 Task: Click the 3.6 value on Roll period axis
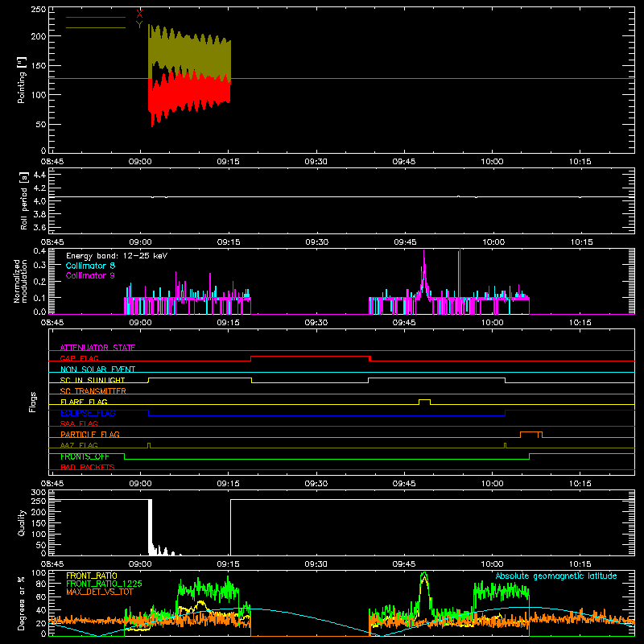click(x=39, y=227)
